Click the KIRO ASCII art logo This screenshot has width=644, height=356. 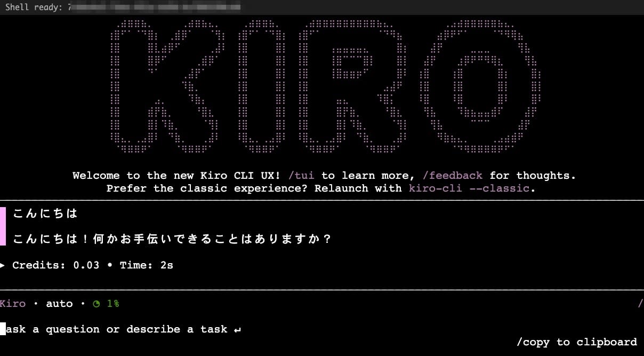[325, 86]
